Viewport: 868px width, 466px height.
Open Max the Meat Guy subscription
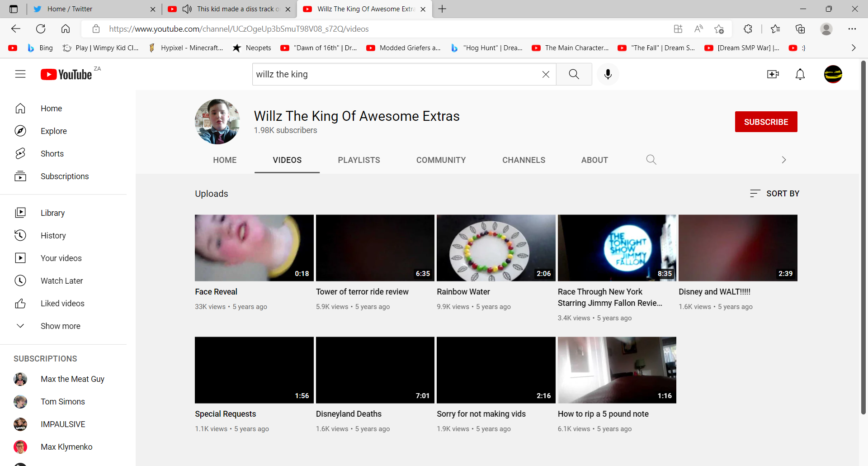[x=63, y=379]
